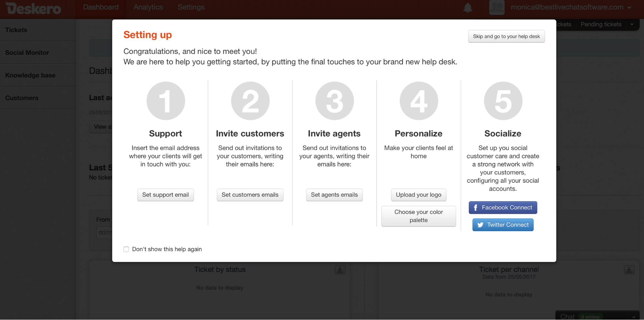Click the number 1 Support step circle
This screenshot has height=320, width=644.
tap(166, 101)
